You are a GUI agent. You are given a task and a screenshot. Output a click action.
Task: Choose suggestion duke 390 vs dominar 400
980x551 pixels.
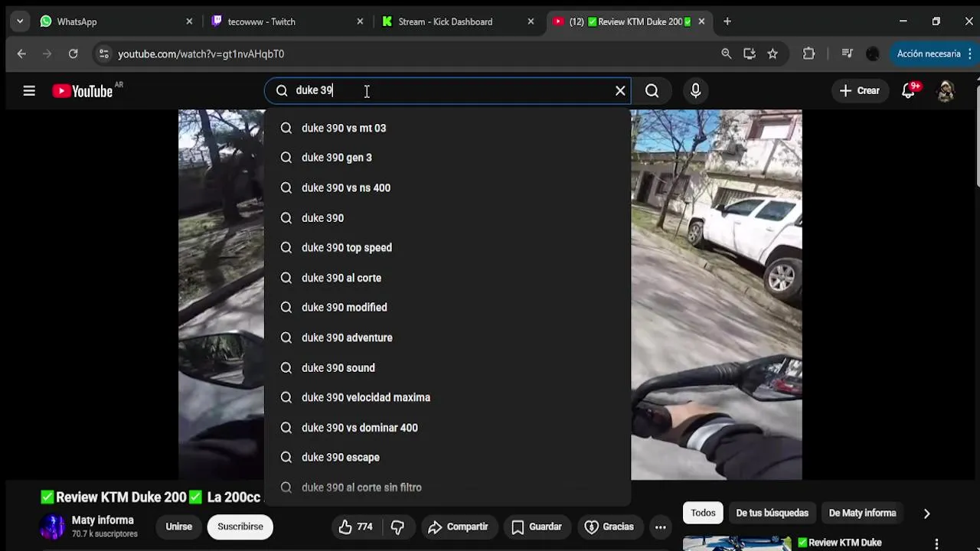pyautogui.click(x=447, y=428)
